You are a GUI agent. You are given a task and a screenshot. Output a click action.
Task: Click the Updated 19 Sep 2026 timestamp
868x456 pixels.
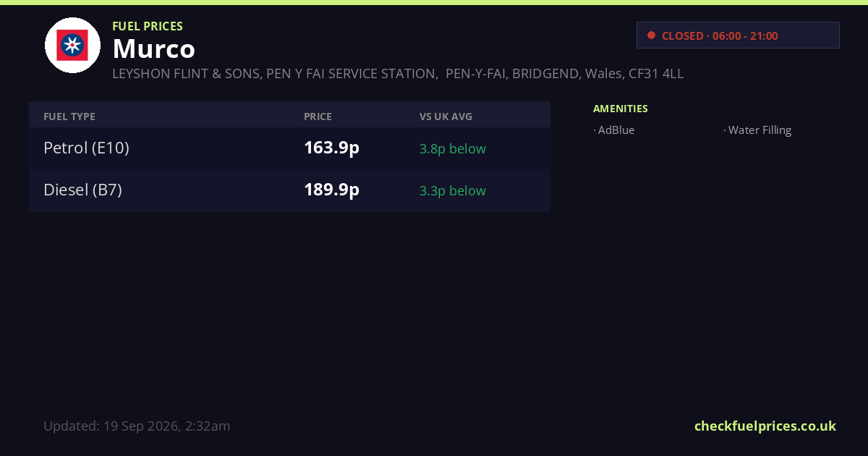click(137, 426)
